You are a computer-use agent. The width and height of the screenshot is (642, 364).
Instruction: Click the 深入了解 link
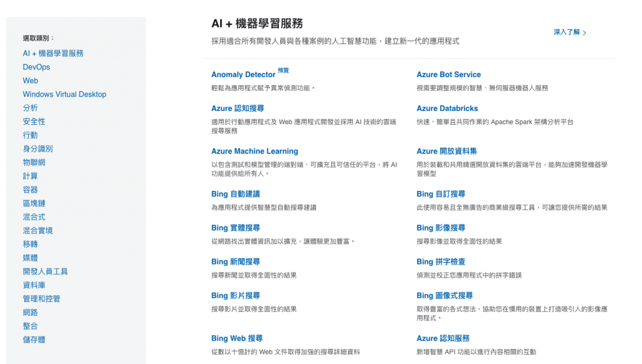(567, 32)
